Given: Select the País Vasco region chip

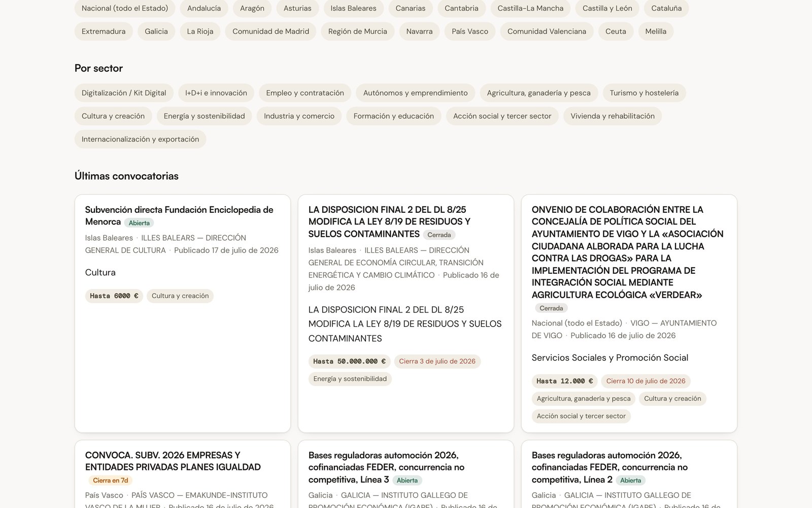Looking at the screenshot, I should point(470,31).
